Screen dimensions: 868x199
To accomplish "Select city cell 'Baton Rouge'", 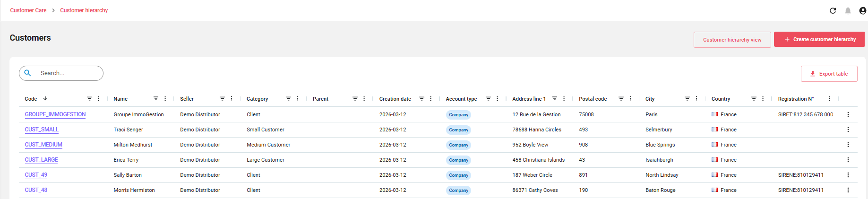I will 660,190.
